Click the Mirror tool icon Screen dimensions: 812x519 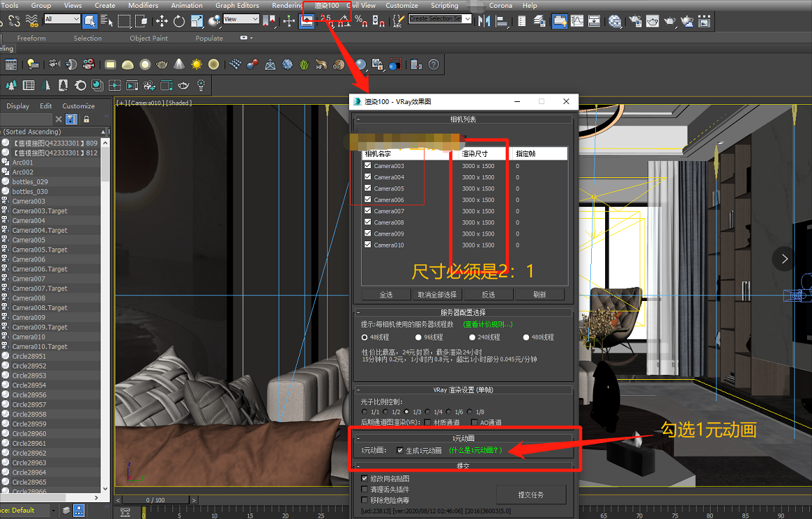click(484, 21)
